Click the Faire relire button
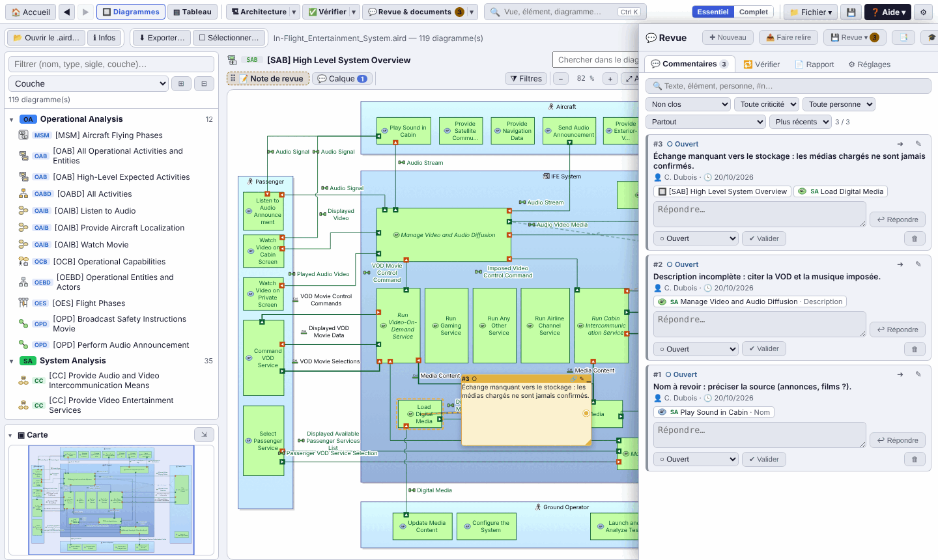The height and width of the screenshot is (560, 938). (x=788, y=38)
